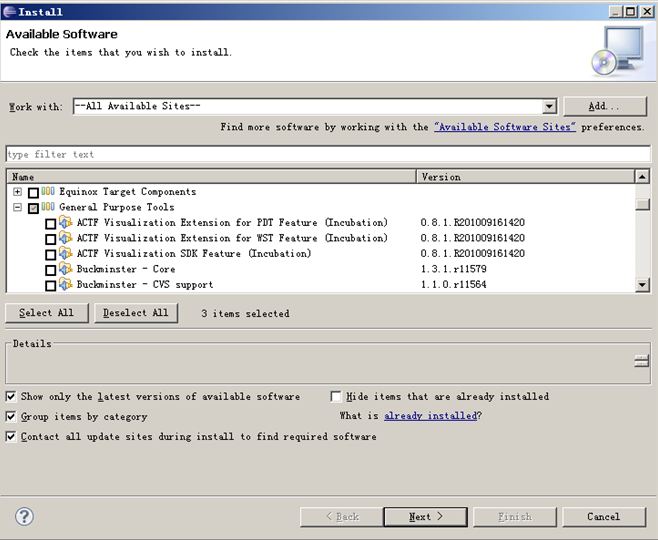
Task: Click the software list scroll down arrow
Action: [x=642, y=285]
